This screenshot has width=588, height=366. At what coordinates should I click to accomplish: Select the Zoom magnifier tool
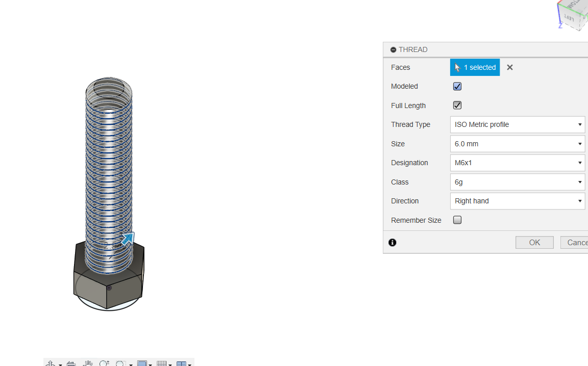coord(104,363)
